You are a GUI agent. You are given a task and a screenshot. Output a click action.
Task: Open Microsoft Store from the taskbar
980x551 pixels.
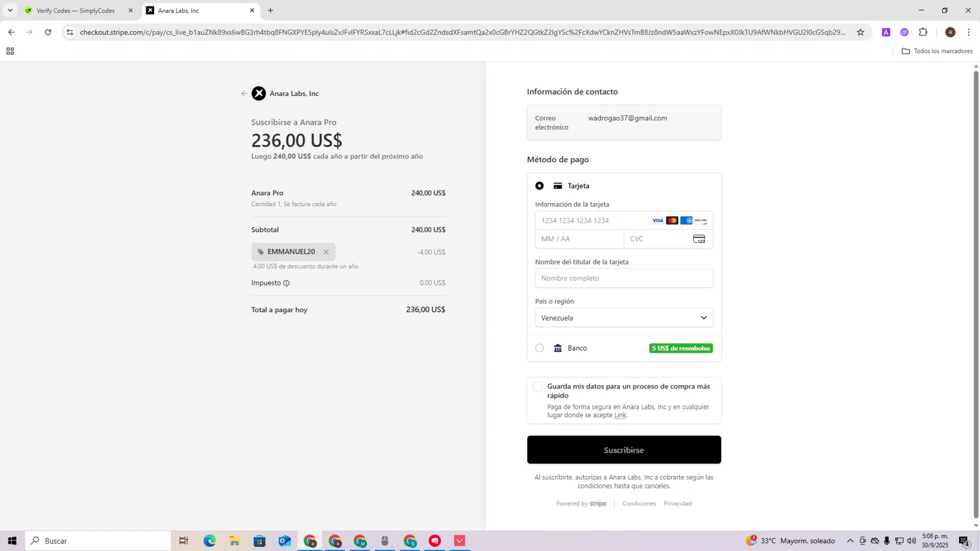coord(259,541)
